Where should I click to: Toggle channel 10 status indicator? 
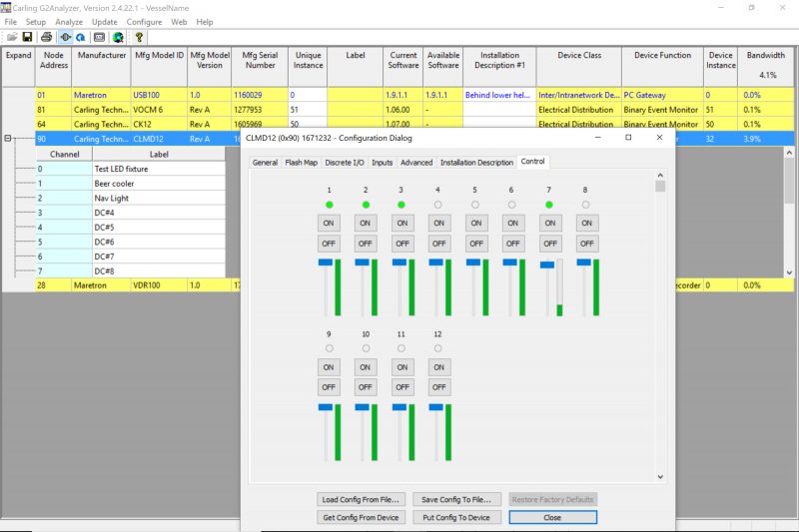point(366,348)
